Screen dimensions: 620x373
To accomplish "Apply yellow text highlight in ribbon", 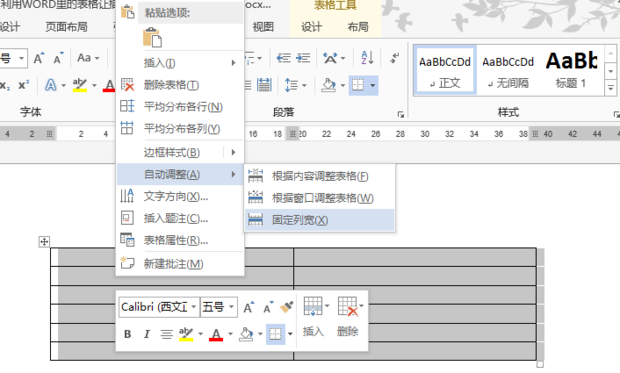I will (80, 85).
